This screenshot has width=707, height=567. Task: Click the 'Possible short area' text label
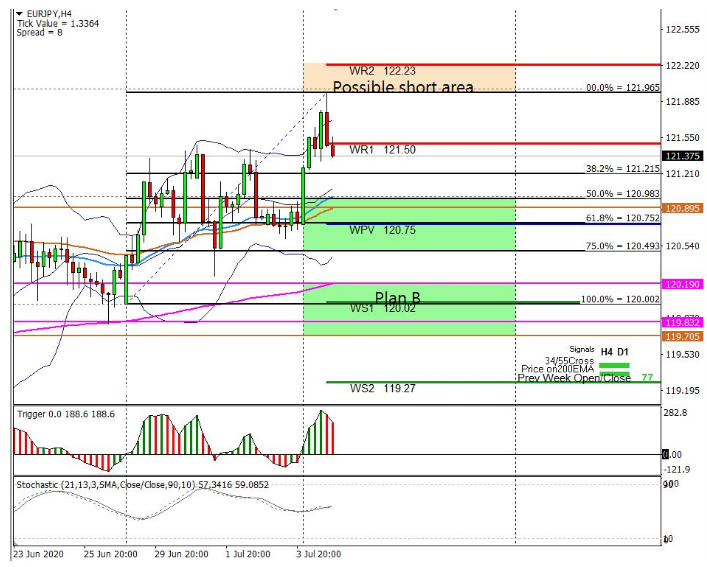coord(402,88)
